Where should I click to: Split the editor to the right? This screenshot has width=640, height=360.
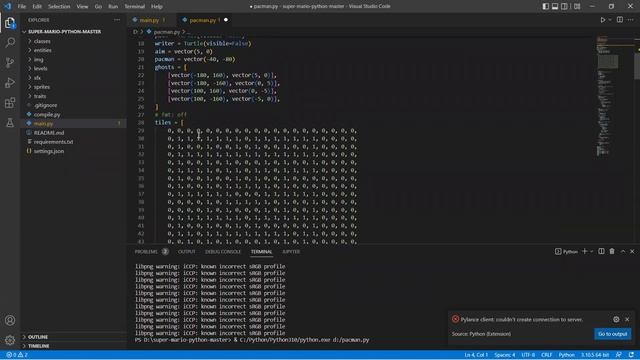[620, 20]
